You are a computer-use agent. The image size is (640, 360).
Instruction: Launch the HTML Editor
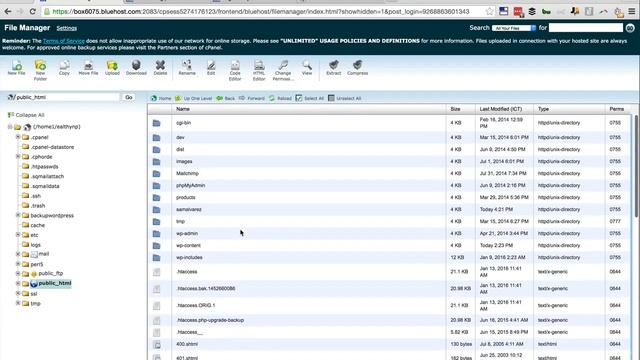click(259, 70)
